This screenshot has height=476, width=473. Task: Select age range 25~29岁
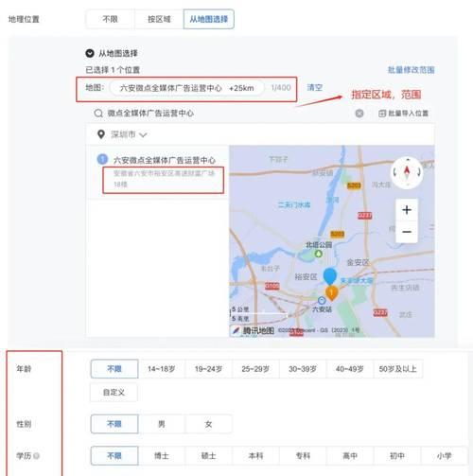tap(255, 369)
